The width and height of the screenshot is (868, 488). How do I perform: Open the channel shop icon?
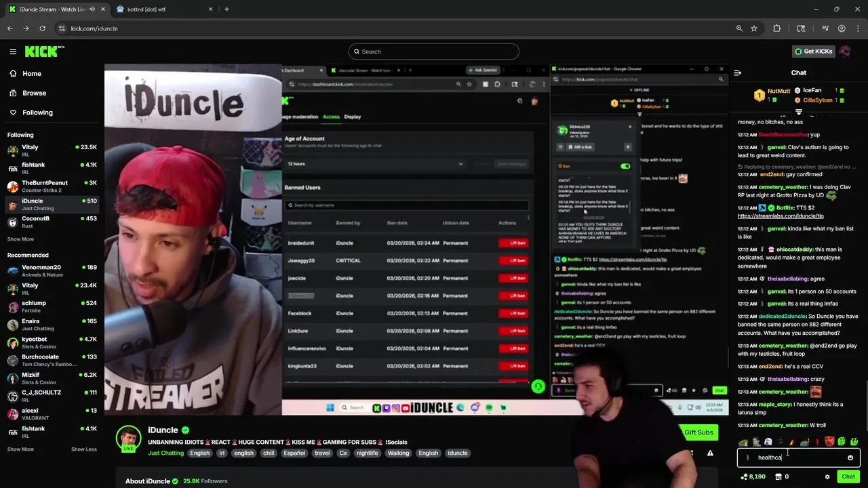[778, 476]
